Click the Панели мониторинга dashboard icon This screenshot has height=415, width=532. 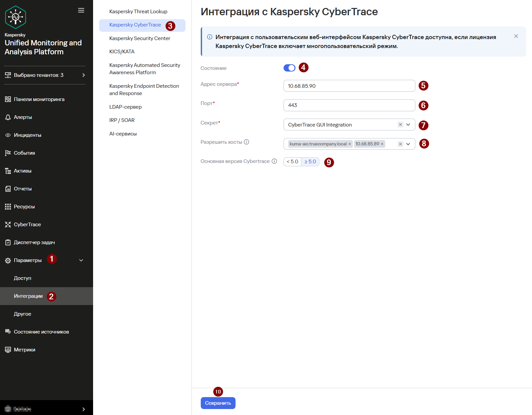[8, 99]
